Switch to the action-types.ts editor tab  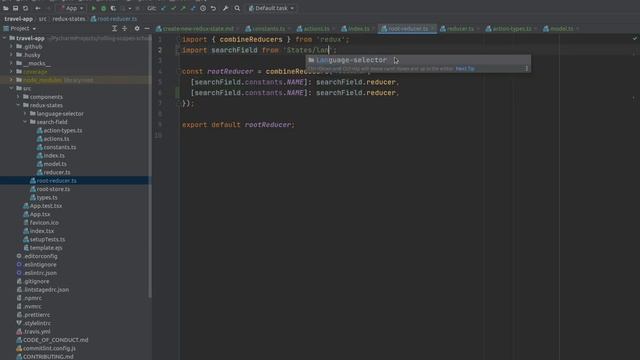coord(511,29)
